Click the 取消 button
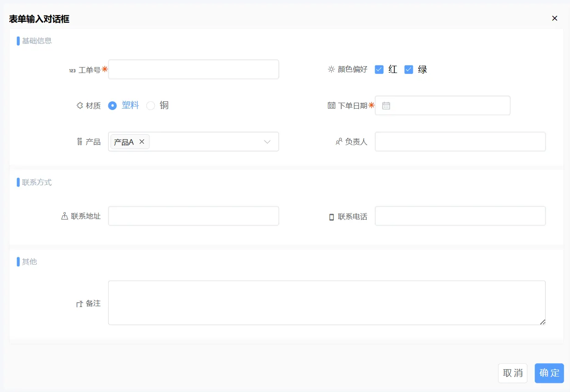 point(512,373)
